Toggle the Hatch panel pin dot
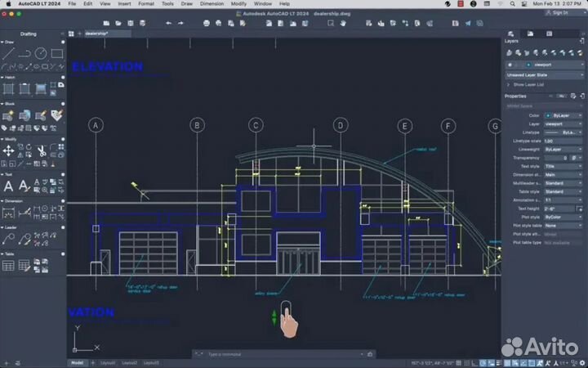This screenshot has width=588, height=368. [x=63, y=78]
